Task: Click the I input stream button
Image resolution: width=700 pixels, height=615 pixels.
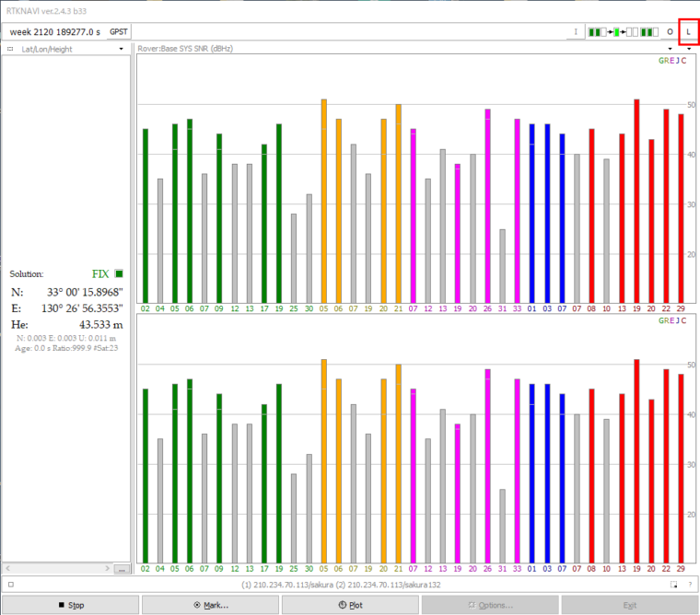Action: (576, 32)
